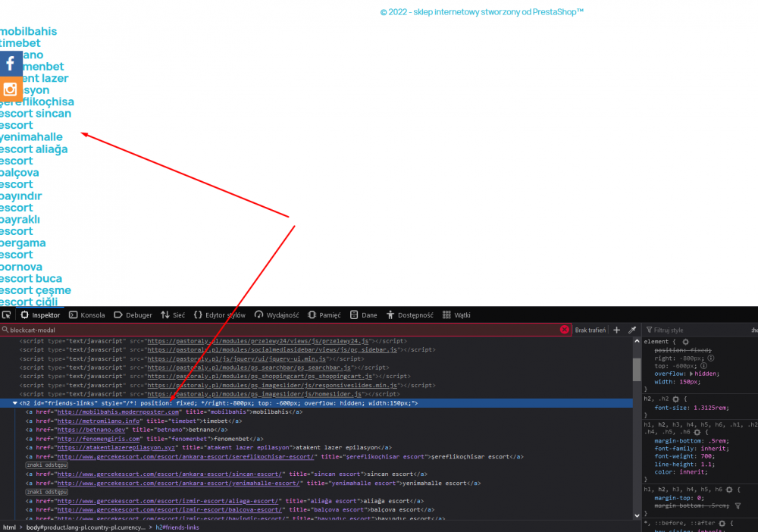
Task: Click the highlighter icon beside the h2, .h2 selector
Action: pos(676,399)
